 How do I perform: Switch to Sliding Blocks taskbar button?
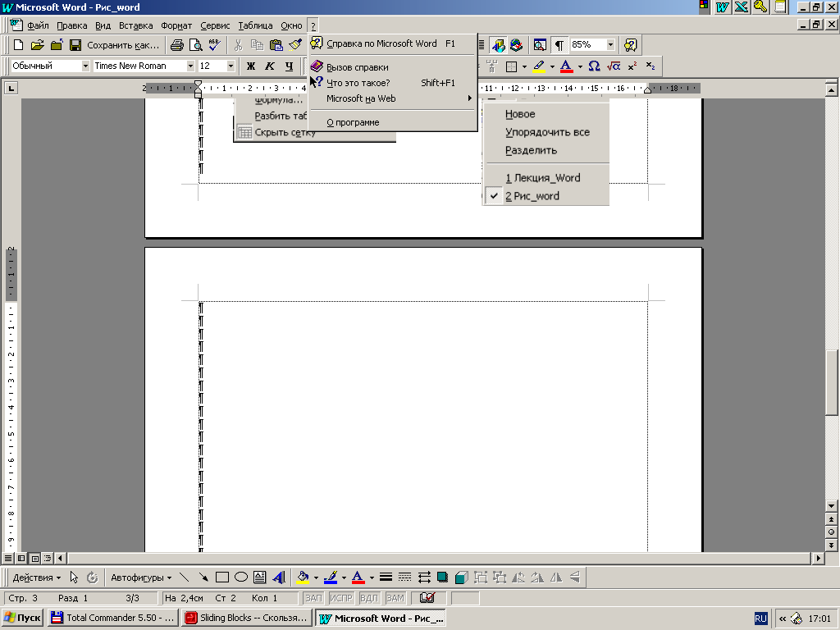point(246,618)
